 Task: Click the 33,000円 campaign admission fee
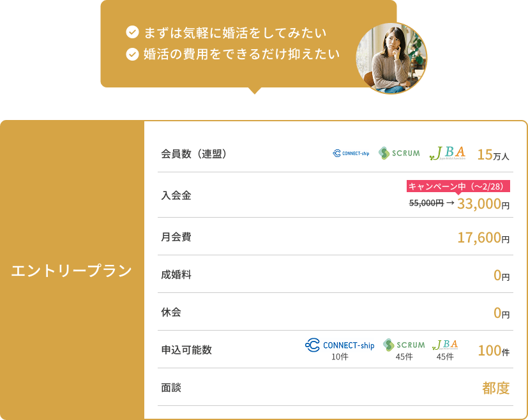click(x=483, y=204)
